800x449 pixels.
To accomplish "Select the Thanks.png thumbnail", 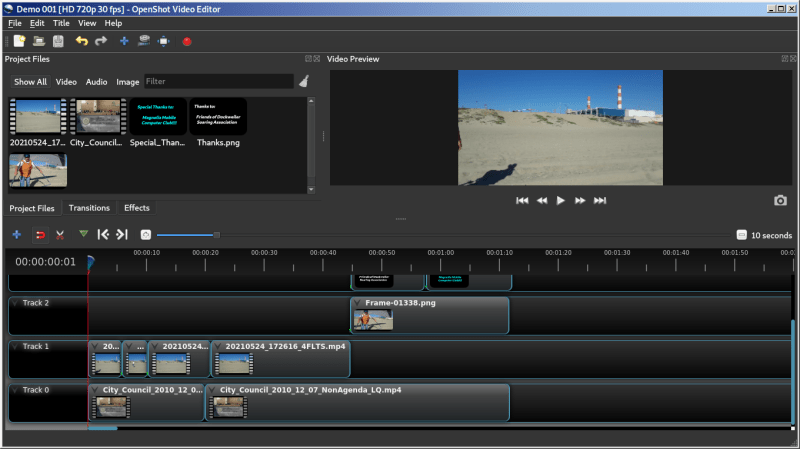I will (x=218, y=117).
